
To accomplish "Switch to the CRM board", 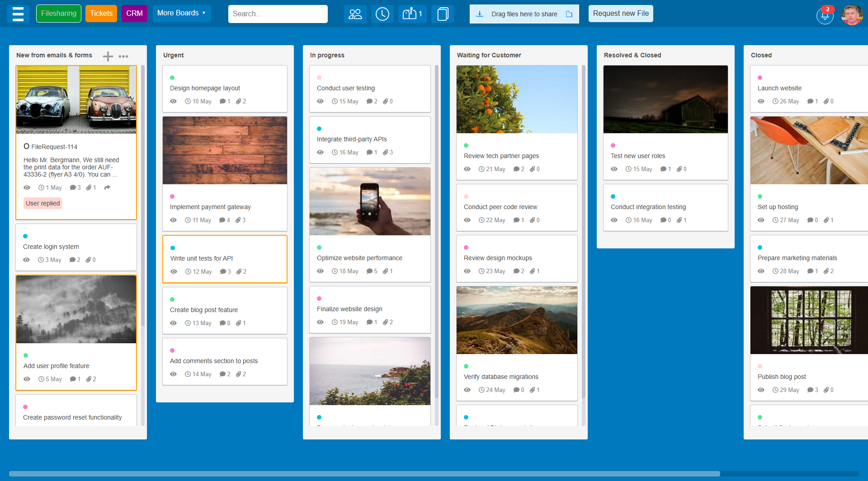I will tap(134, 13).
